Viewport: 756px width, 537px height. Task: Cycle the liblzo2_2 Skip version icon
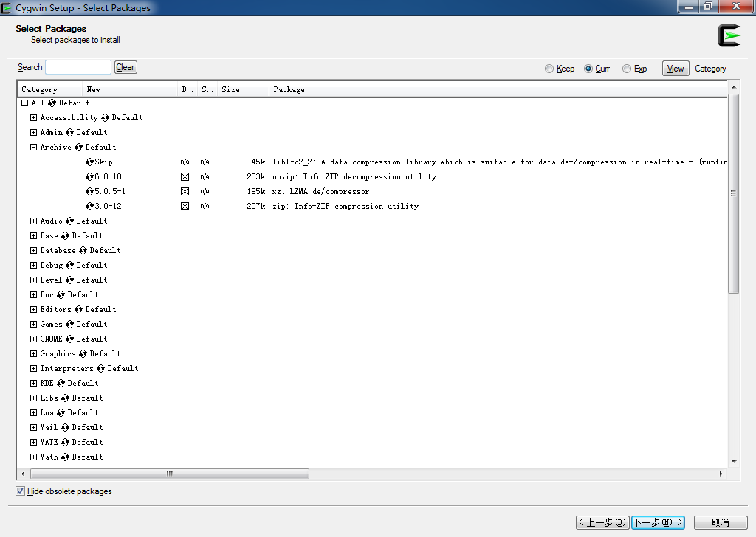89,162
